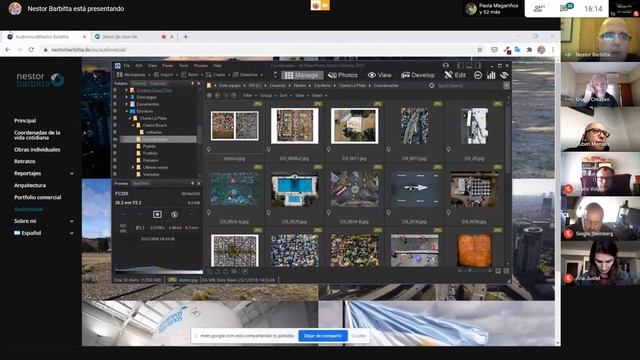Screen dimensions: 640x360
Task: Click the map pin on the first diptych thumbnail
Action: pyautogui.click(x=209, y=150)
